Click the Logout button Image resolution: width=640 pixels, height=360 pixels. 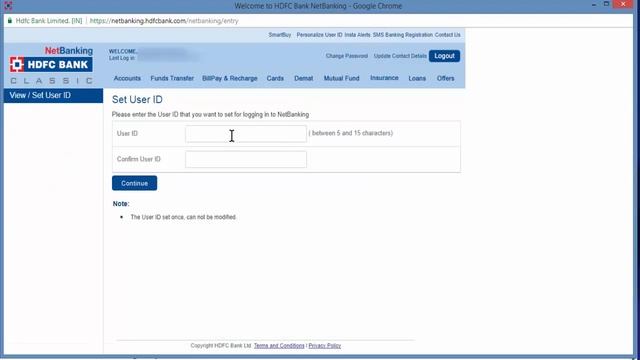point(444,56)
